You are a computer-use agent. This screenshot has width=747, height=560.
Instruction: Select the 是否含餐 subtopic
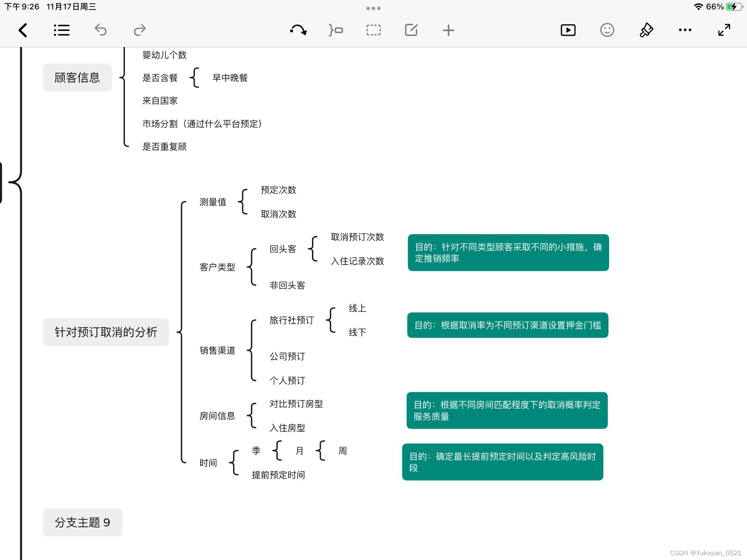point(160,78)
